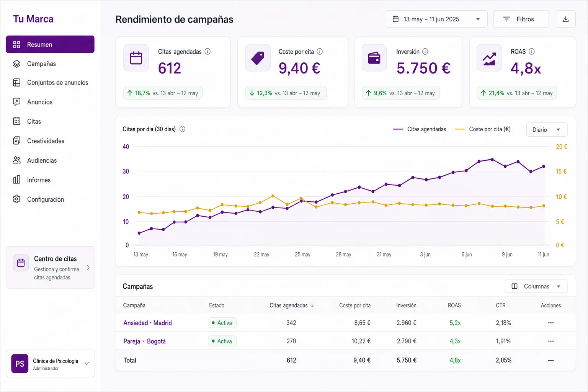Click the Campaña column header
Viewport: 588px width, 392px height.
coord(134,305)
